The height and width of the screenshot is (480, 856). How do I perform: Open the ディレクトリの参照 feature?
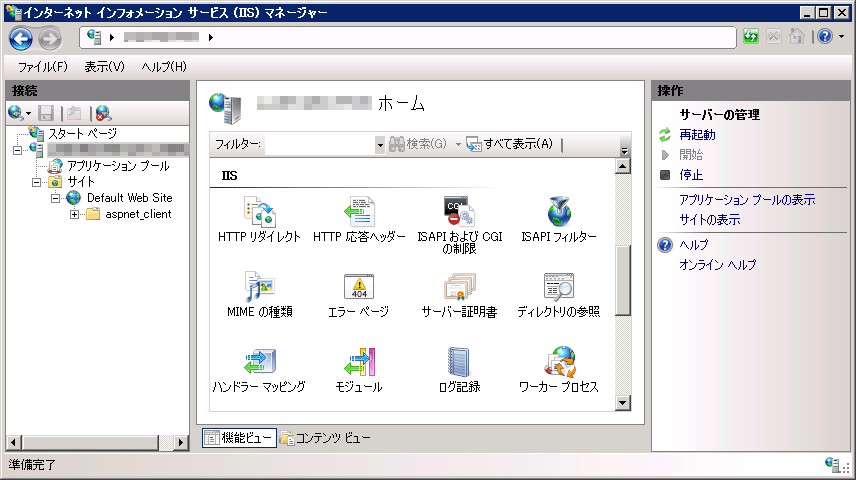point(559,295)
